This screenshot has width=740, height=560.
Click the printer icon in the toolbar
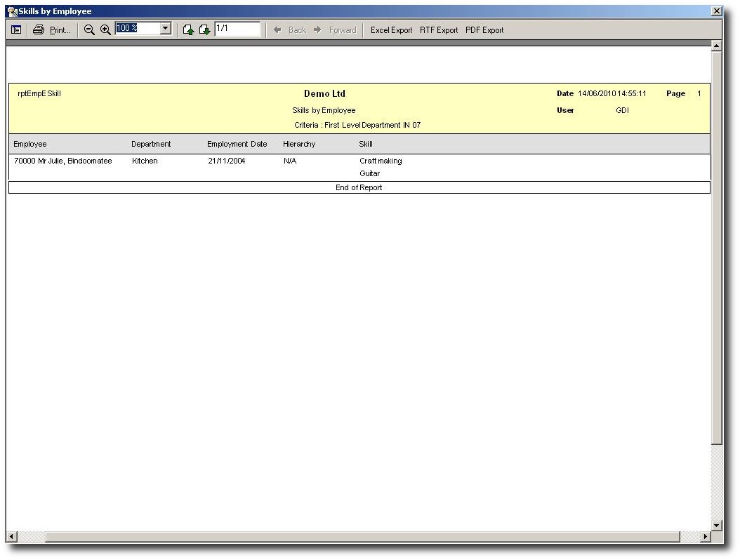pyautogui.click(x=39, y=30)
